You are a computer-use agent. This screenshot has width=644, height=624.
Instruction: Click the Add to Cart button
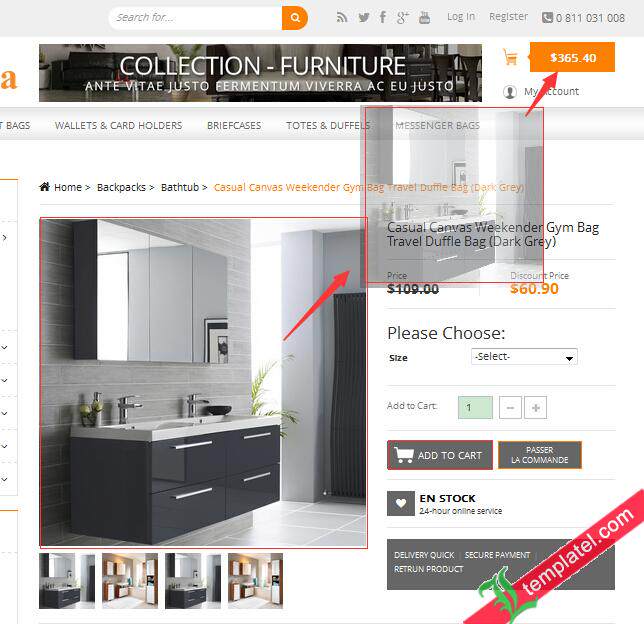point(440,455)
